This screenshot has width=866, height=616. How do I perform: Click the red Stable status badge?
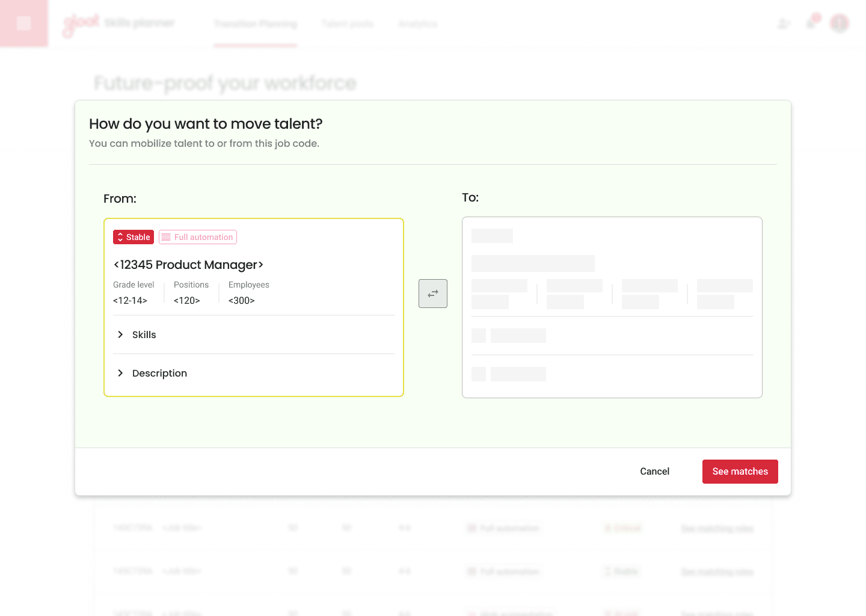click(134, 237)
